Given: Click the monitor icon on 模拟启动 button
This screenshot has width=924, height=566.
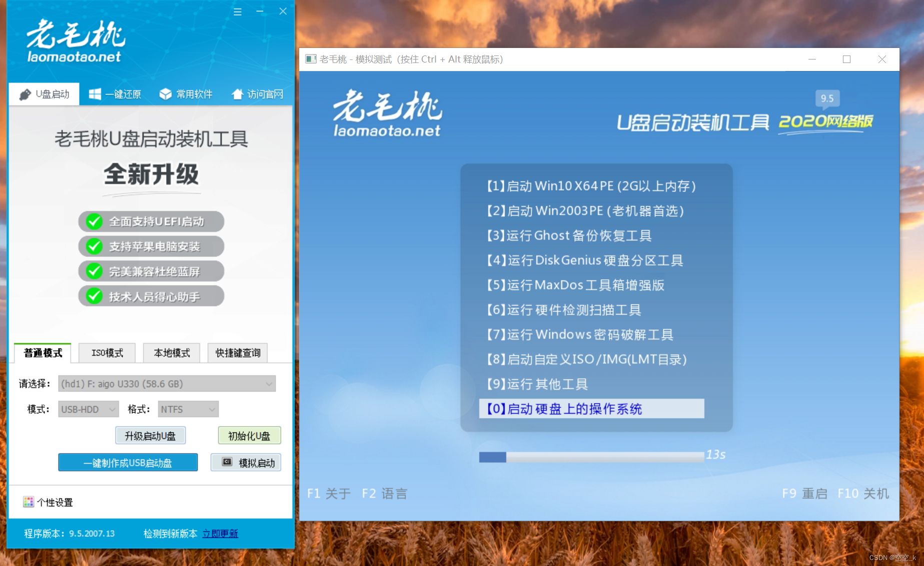Looking at the screenshot, I should [227, 462].
